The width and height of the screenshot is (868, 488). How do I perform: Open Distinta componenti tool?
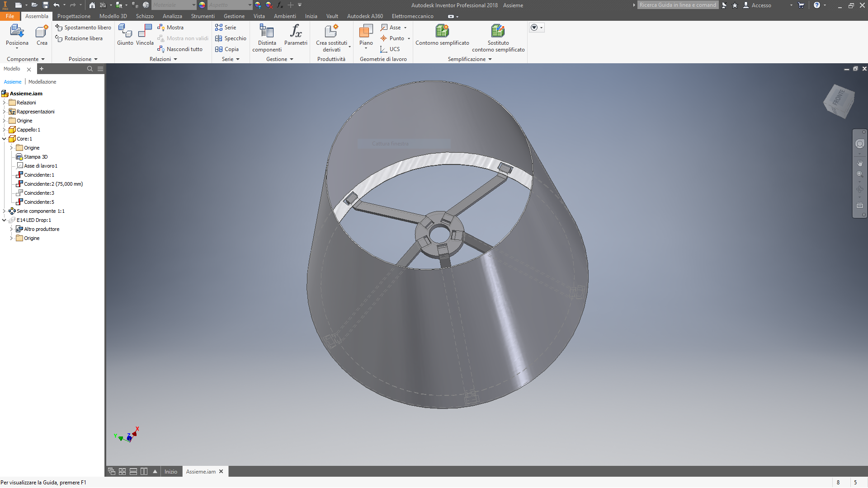(267, 32)
